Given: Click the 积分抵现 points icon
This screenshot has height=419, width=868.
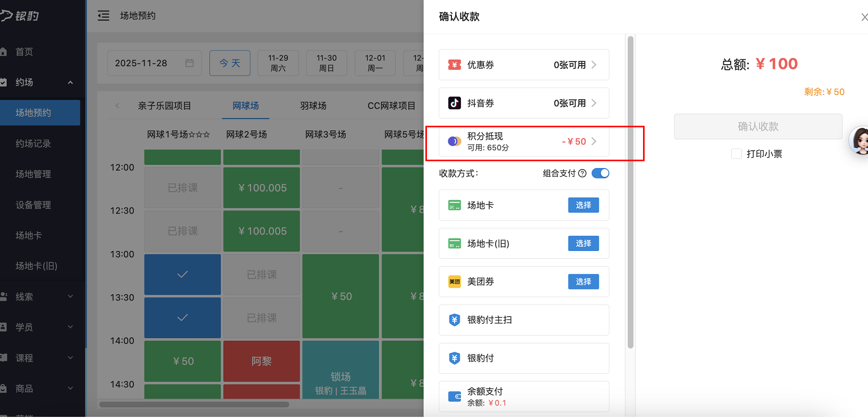Looking at the screenshot, I should pos(454,141).
